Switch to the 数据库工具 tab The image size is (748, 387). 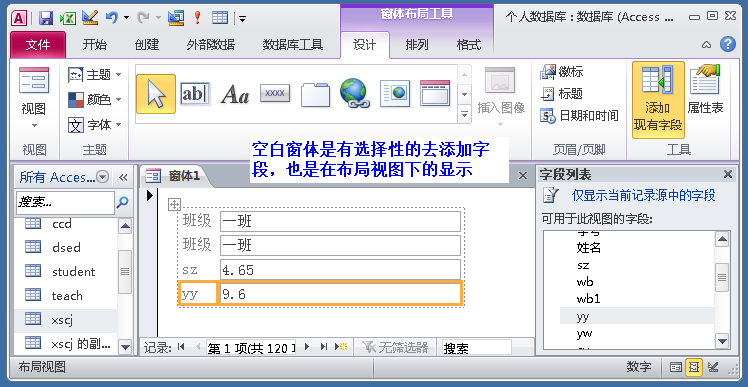coord(293,45)
